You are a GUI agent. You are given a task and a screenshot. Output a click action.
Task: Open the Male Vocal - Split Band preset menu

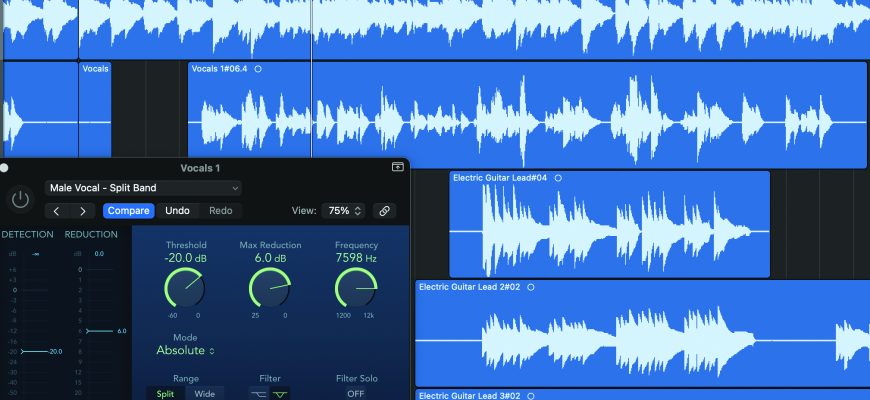point(143,188)
